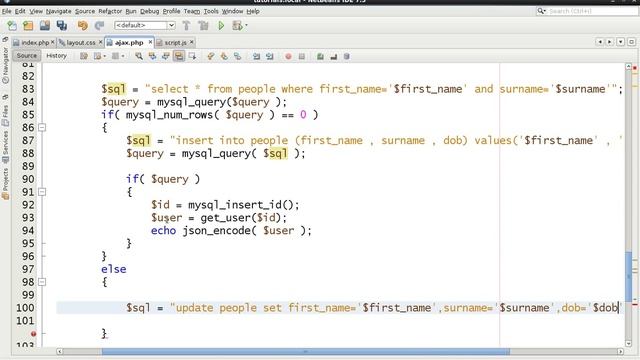Click the Open Project toolbar icon

point(45,26)
